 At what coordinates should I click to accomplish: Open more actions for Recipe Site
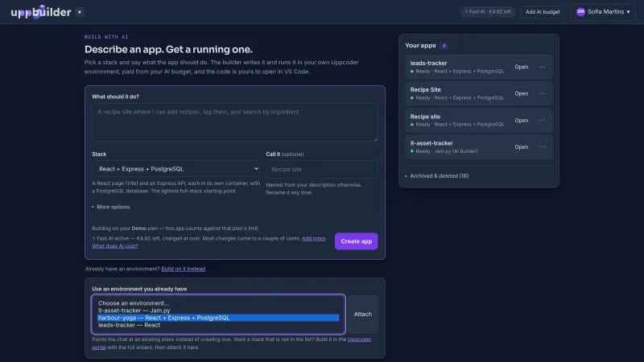[542, 93]
